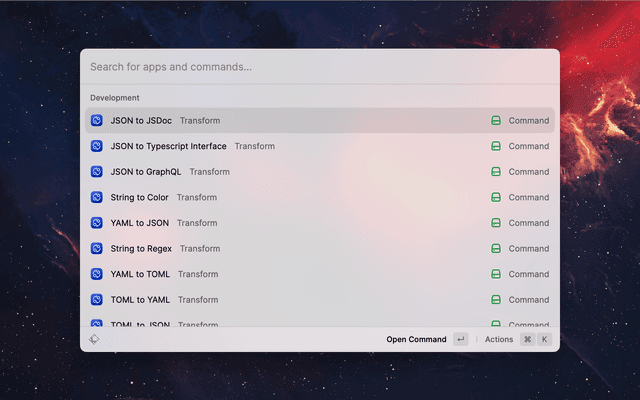Click green command icon beside YAML to TOML
The image size is (640, 400).
click(x=496, y=274)
